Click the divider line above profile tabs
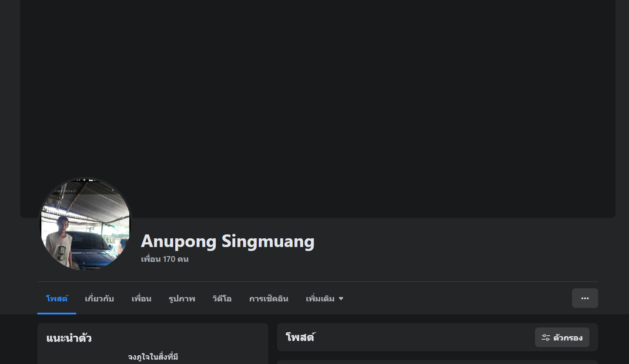Screen dimensions: 629x364 tap(318, 281)
